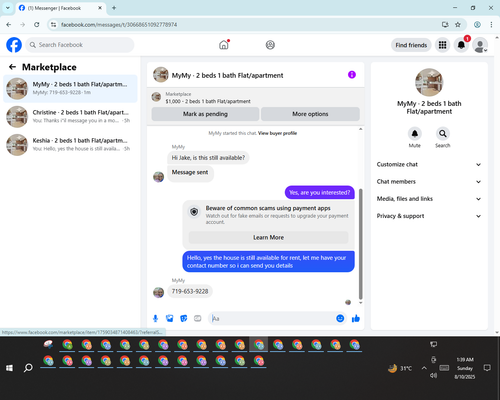
Task: Click the chat vertical scrollbar thumb
Action: point(360,243)
